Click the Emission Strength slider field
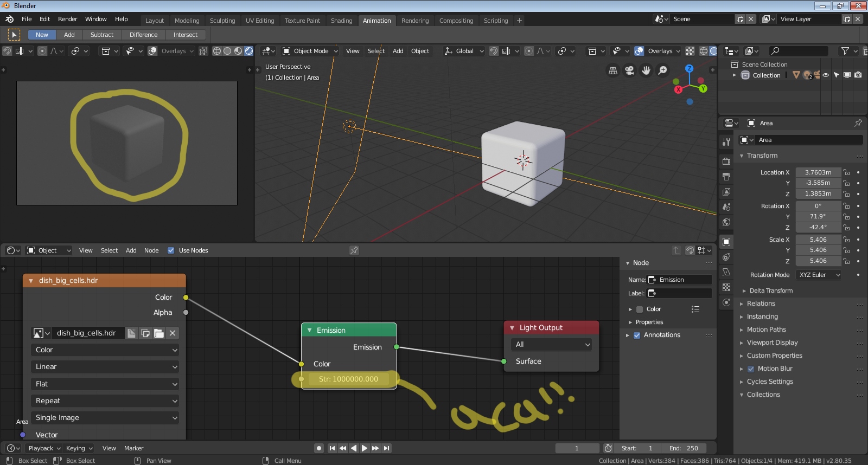The height and width of the screenshot is (465, 868). point(349,379)
